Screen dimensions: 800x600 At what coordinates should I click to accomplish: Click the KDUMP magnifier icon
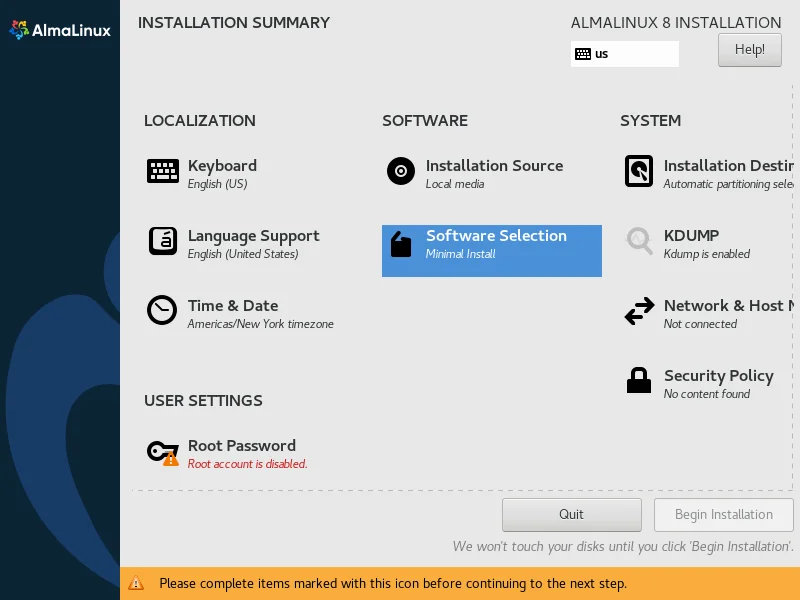639,241
